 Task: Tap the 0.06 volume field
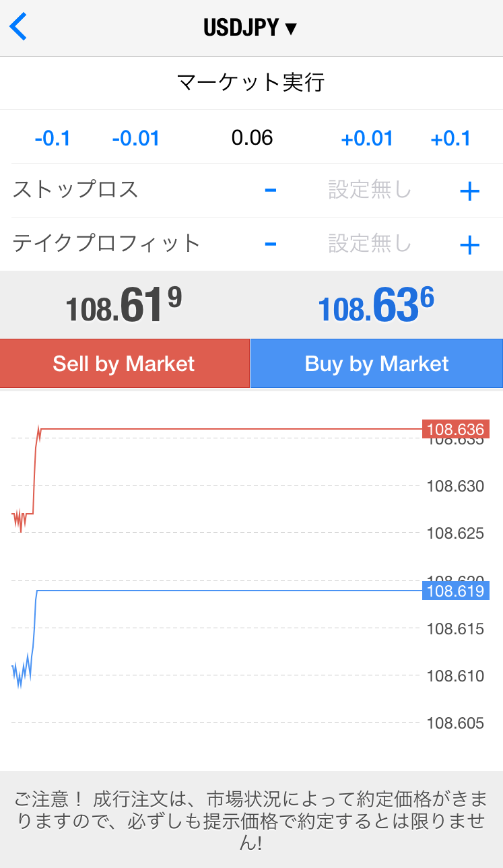[252, 138]
